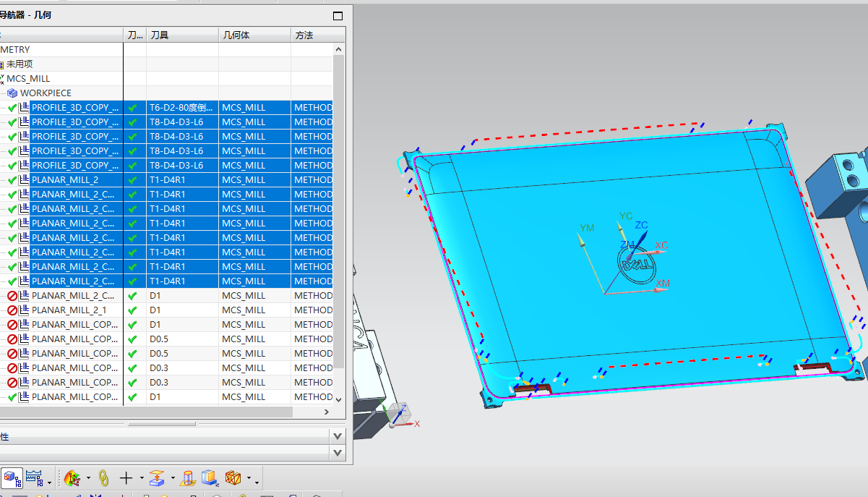Click the Machine Tool View tree icon

click(34, 477)
